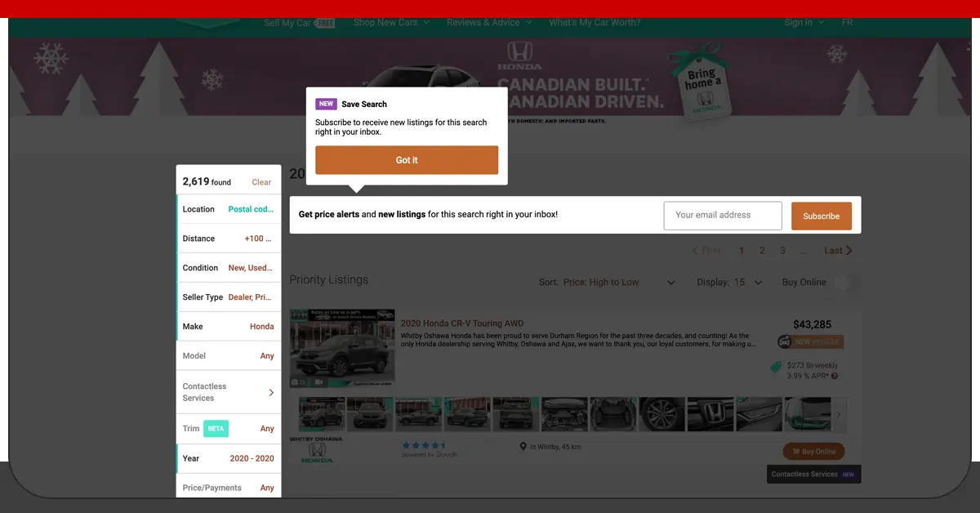Clear all filters with the Clear link
The image size is (980, 513).
pos(261,182)
